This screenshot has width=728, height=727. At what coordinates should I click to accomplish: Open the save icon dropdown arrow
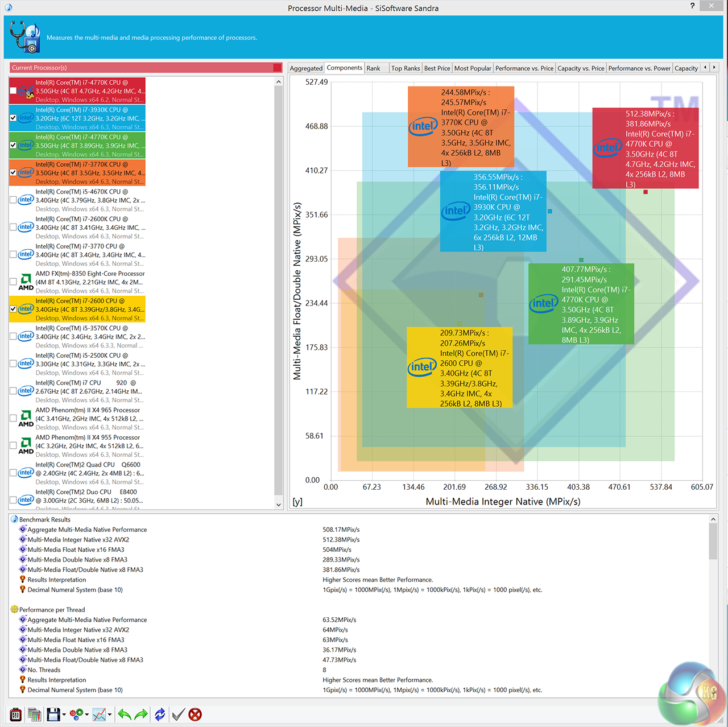(64, 714)
